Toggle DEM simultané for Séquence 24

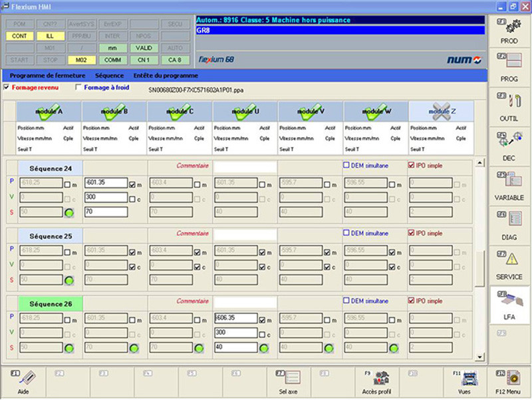click(346, 165)
